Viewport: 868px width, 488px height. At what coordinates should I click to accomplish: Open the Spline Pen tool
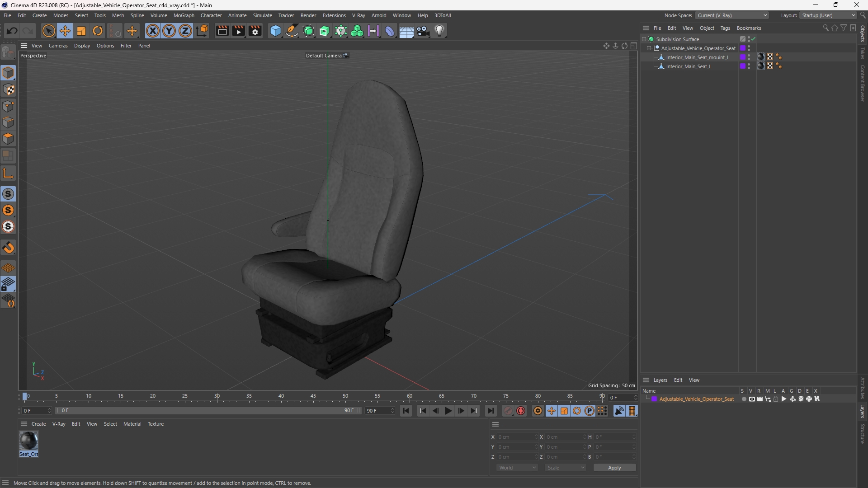[x=292, y=31]
